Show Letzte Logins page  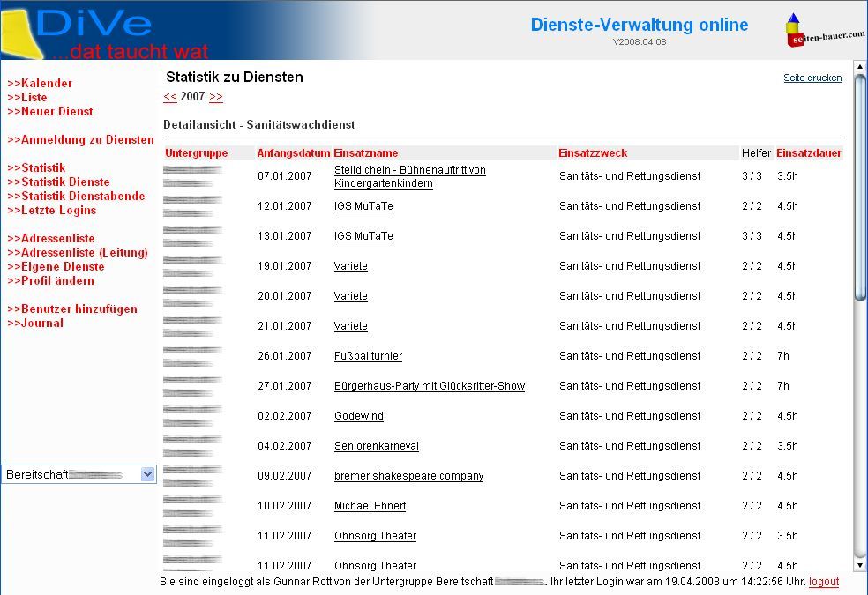click(52, 210)
